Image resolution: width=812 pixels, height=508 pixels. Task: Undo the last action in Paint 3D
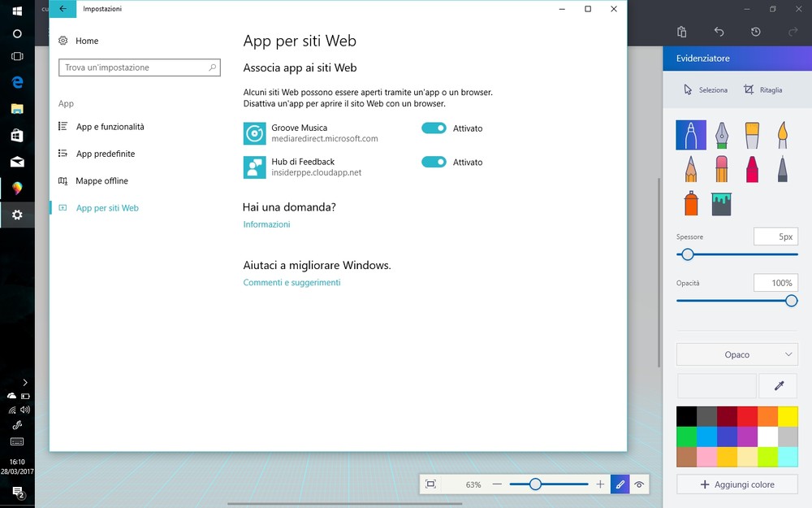pos(719,32)
